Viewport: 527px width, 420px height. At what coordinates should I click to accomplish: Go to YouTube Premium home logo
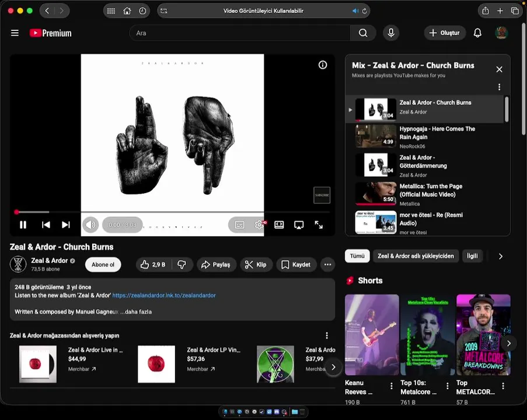click(50, 33)
